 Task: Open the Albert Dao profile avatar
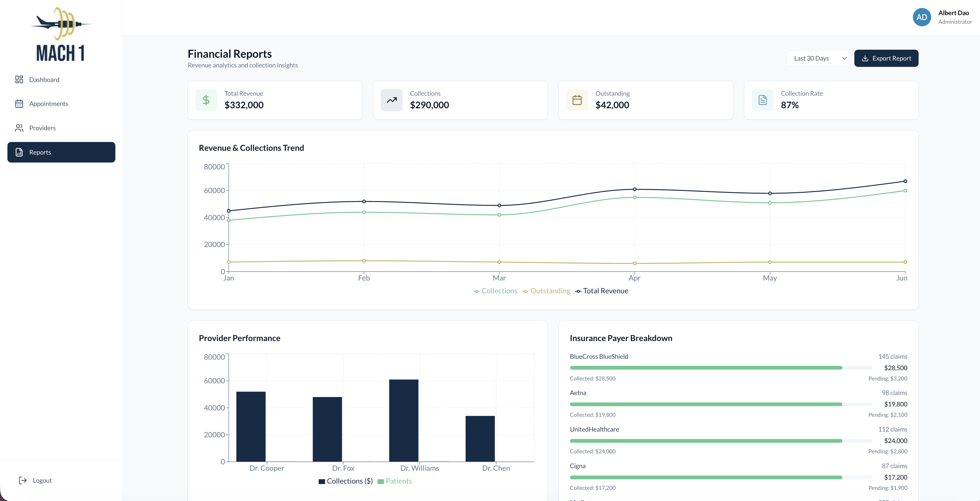coord(921,17)
